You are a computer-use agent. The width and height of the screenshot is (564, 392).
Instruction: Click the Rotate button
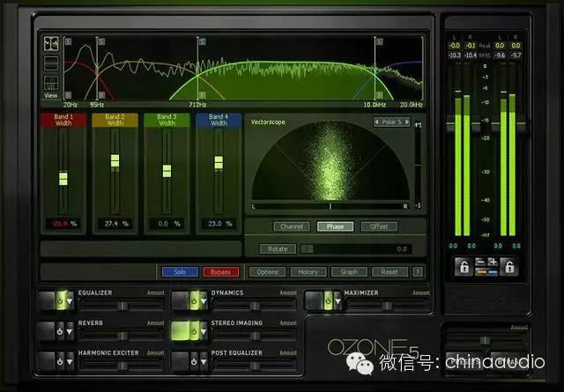[278, 249]
